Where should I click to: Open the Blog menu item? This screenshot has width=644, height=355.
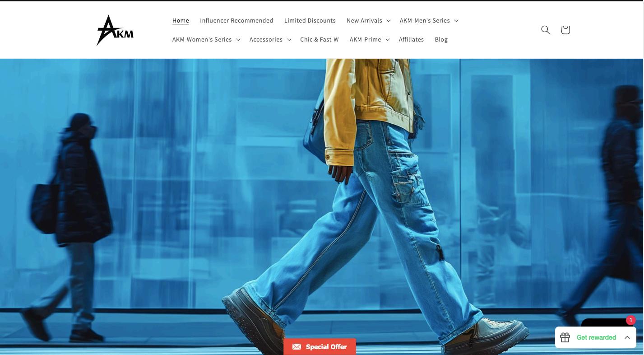pos(441,40)
